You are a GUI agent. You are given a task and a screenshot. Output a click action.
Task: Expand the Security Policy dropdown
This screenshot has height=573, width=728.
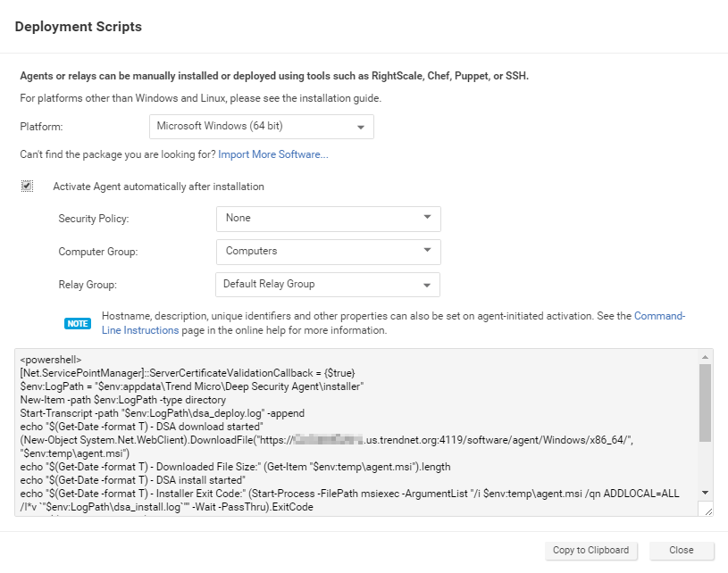coord(328,219)
